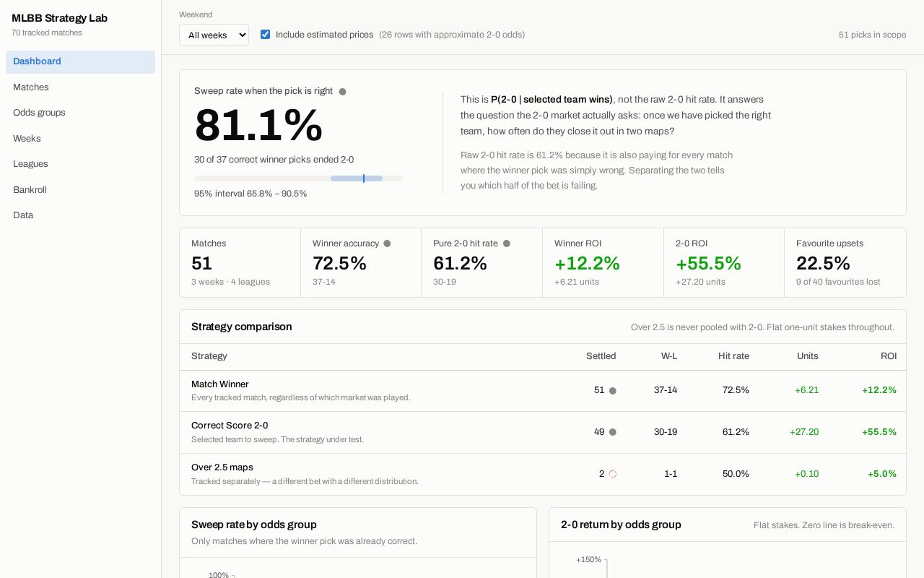924x578 pixels.
Task: Click the '51 picks in scope' text
Action: (872, 35)
